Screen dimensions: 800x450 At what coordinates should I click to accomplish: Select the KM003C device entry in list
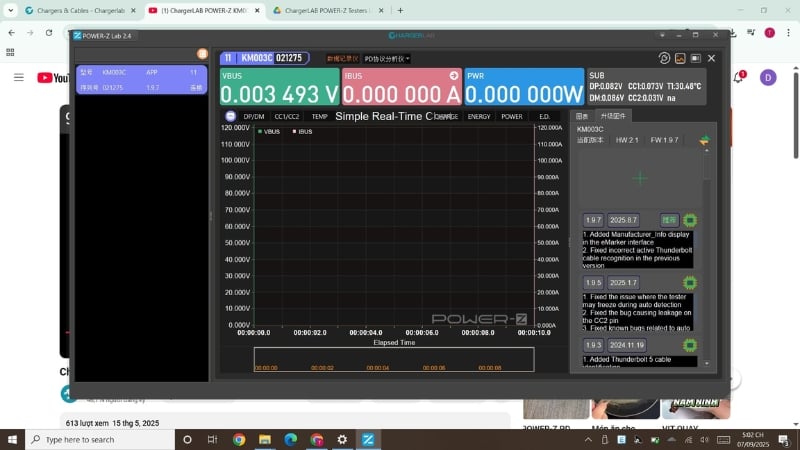tap(141, 80)
